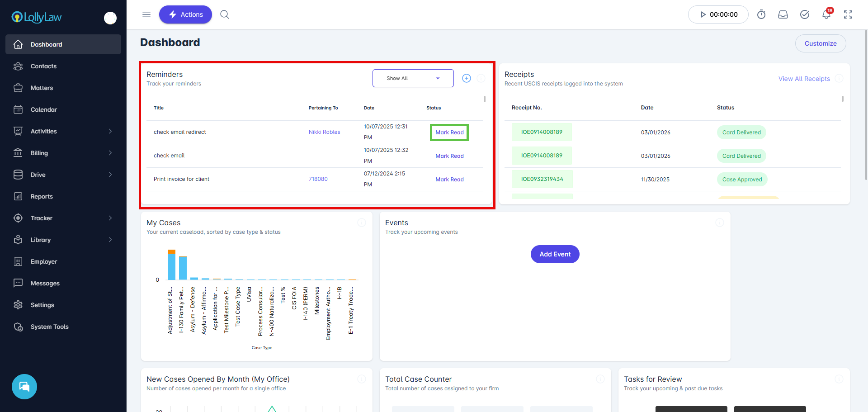Toggle the sidebar hamburger menu
868x412 pixels.
pos(146,14)
